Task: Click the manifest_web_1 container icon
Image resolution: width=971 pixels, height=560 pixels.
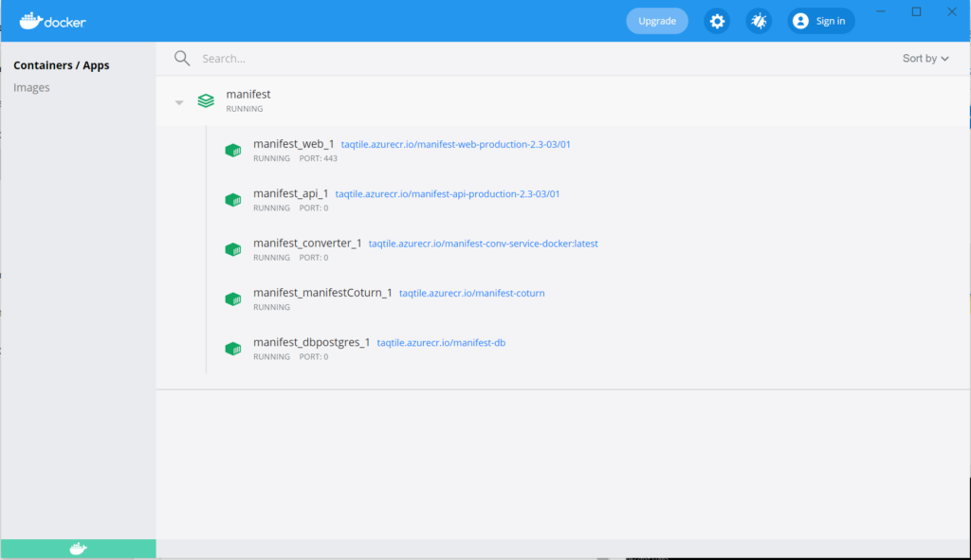Action: click(x=233, y=151)
